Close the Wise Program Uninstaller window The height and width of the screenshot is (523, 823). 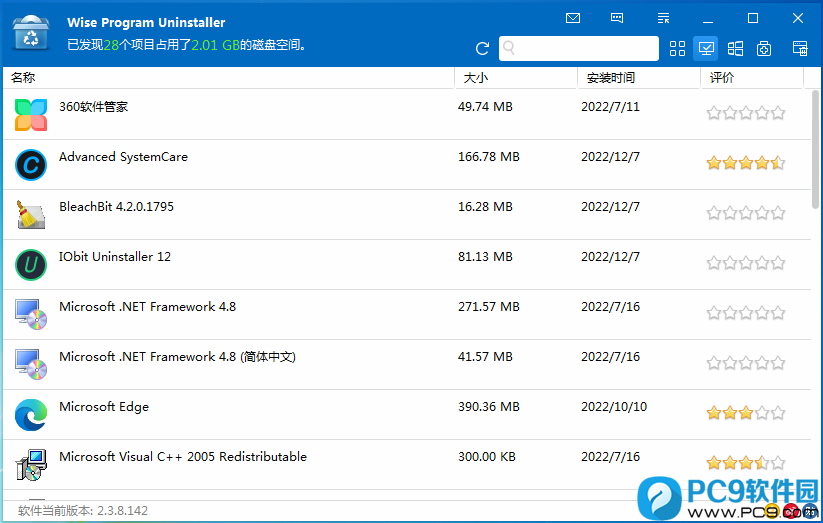[798, 18]
